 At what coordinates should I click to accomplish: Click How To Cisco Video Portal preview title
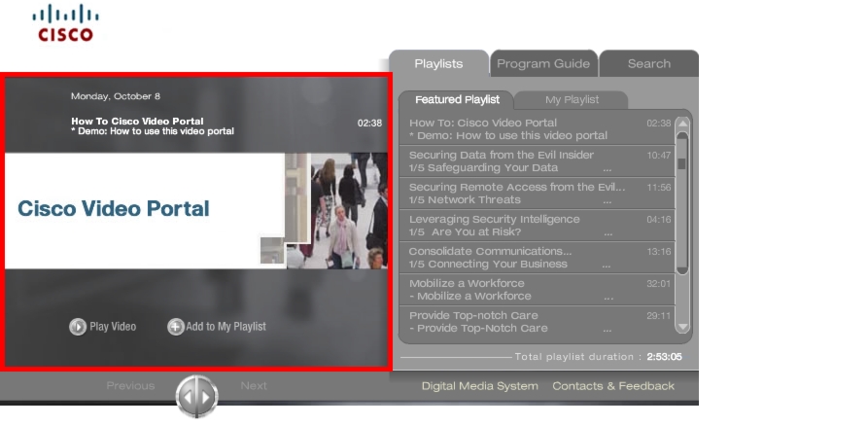tap(137, 122)
